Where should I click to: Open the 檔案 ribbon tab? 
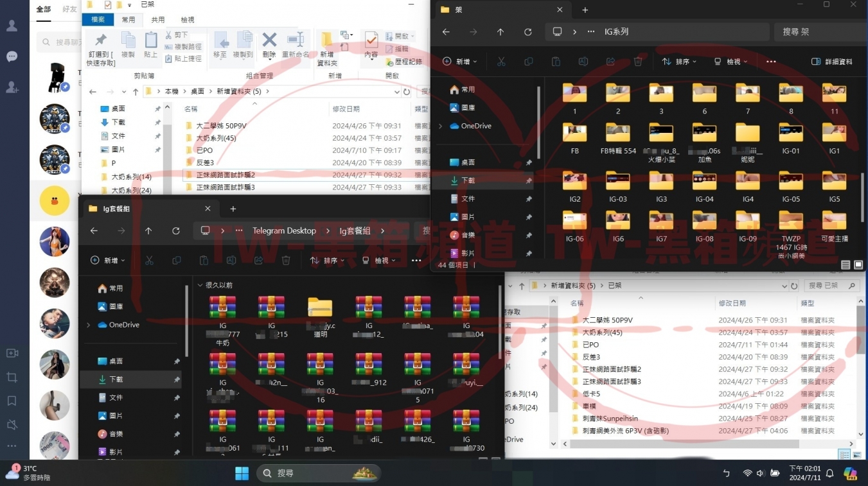pyautogui.click(x=98, y=20)
